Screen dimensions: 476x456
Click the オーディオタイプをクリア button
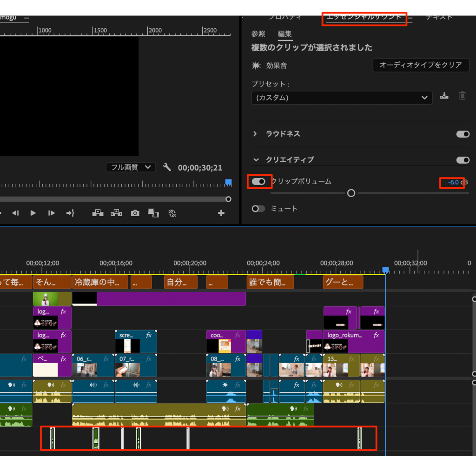pos(421,65)
